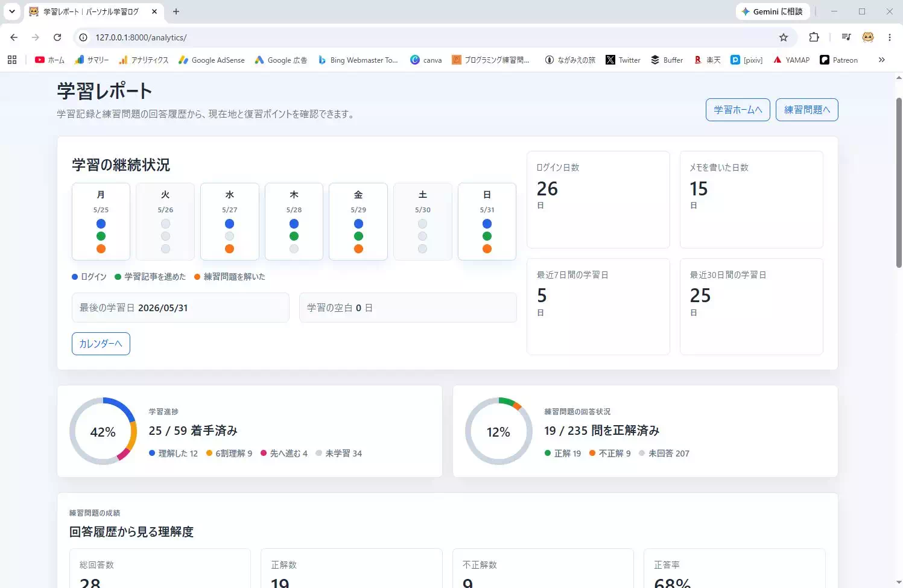Image resolution: width=903 pixels, height=588 pixels.
Task: Click the 12% practice answer donut chart
Action: (x=499, y=431)
